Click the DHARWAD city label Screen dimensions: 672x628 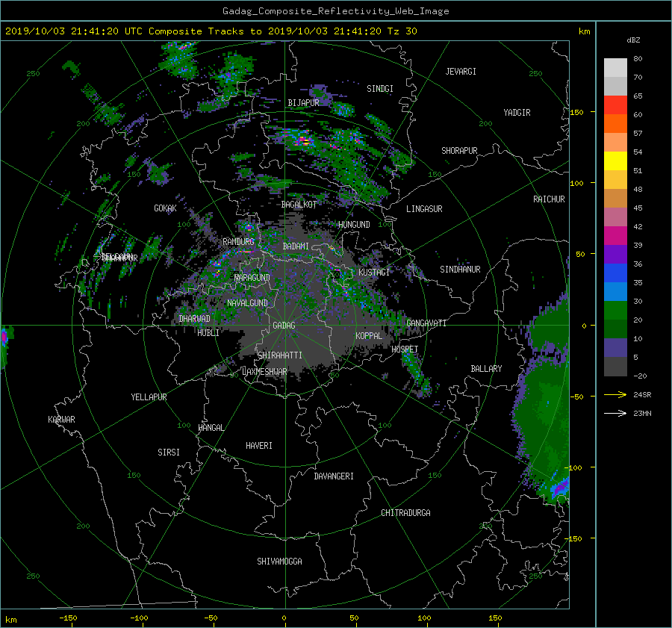194,319
